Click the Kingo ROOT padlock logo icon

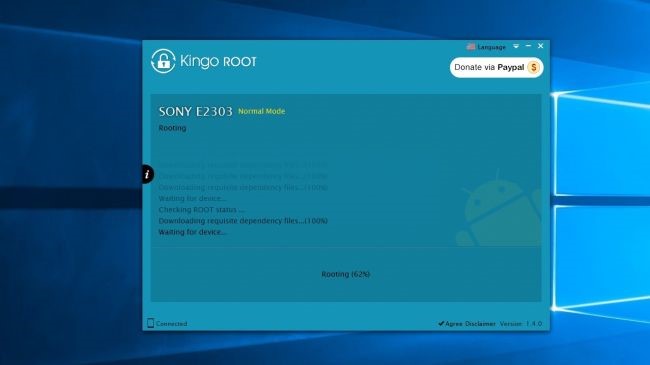pyautogui.click(x=163, y=61)
